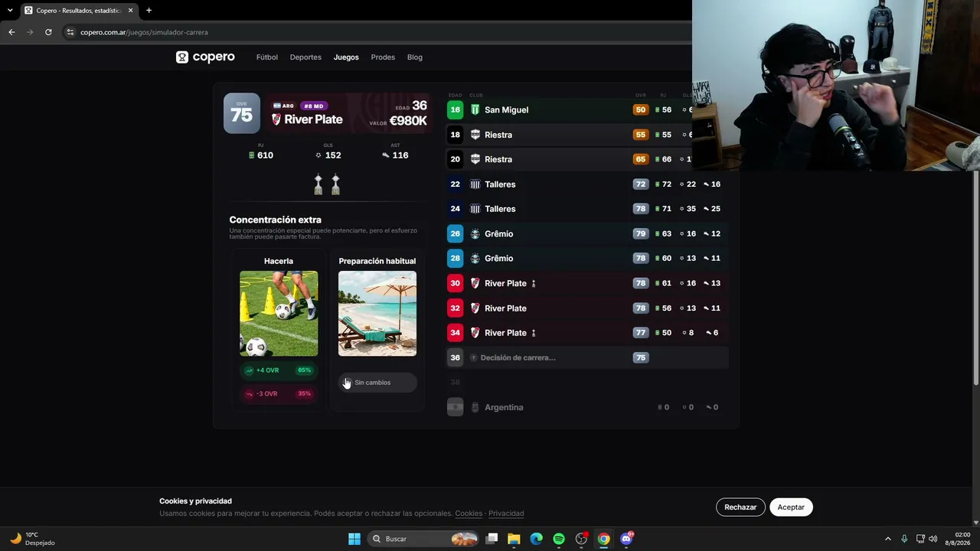
Task: Show hidden system tray icons chevron
Action: (888, 539)
